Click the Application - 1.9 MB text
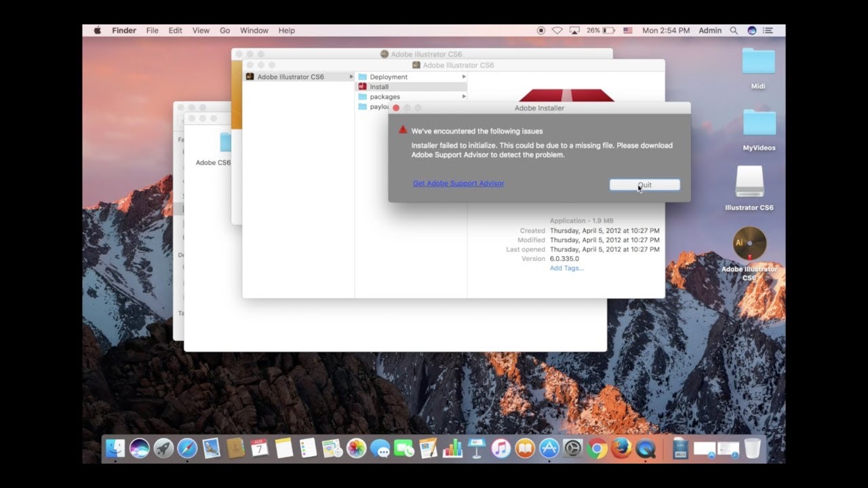 (x=582, y=220)
